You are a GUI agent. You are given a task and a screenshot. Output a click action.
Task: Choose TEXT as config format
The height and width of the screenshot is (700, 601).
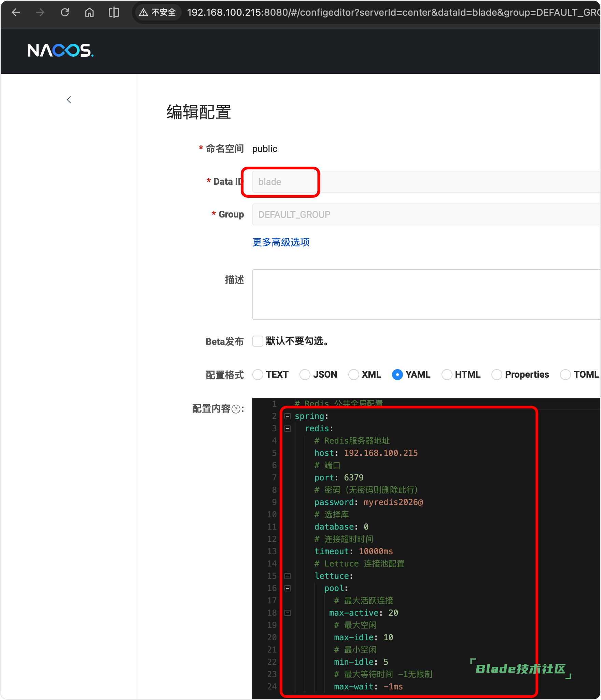pyautogui.click(x=258, y=375)
